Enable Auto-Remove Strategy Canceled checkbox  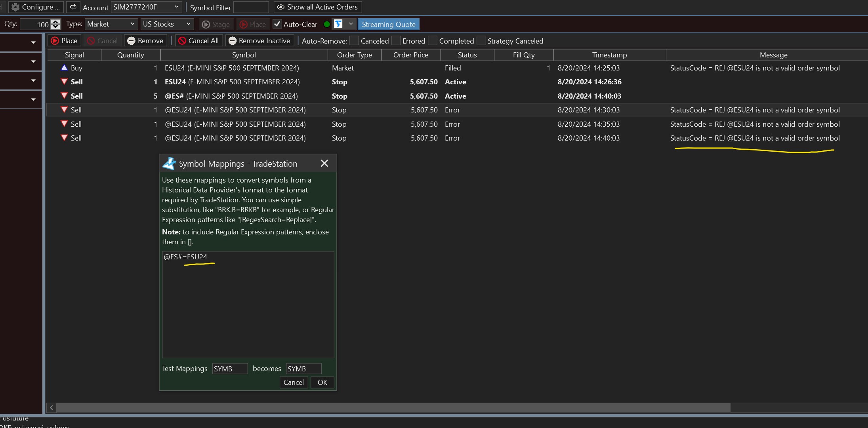[x=481, y=41]
